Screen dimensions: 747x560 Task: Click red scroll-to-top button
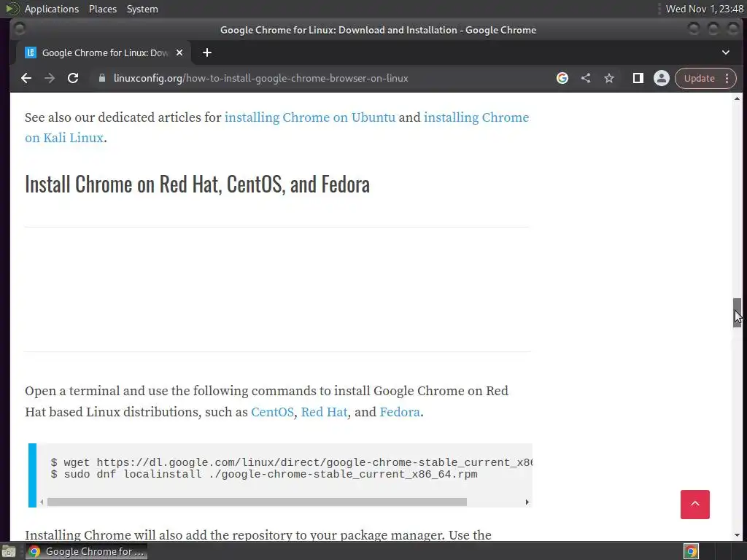(694, 505)
